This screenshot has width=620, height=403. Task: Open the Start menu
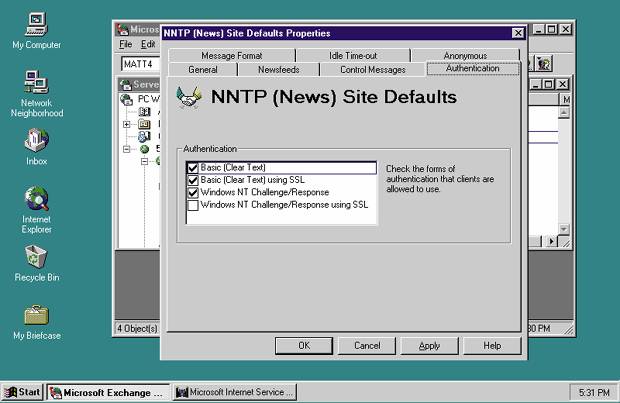[x=22, y=392]
